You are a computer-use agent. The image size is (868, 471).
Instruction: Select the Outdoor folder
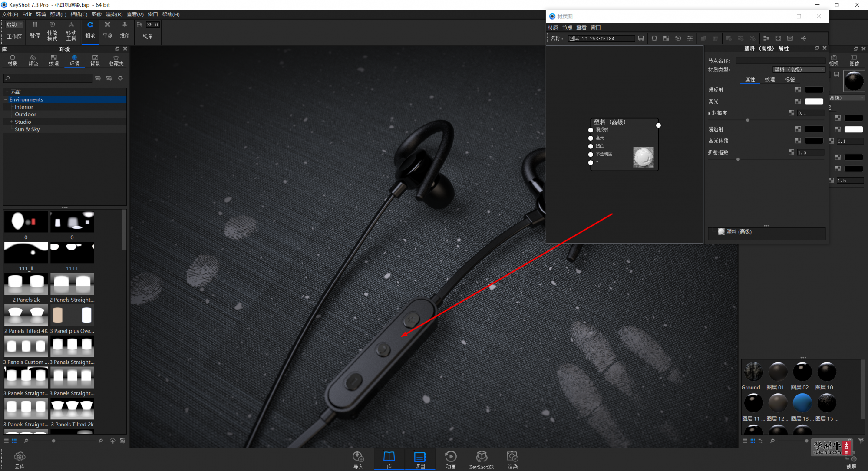[25, 114]
